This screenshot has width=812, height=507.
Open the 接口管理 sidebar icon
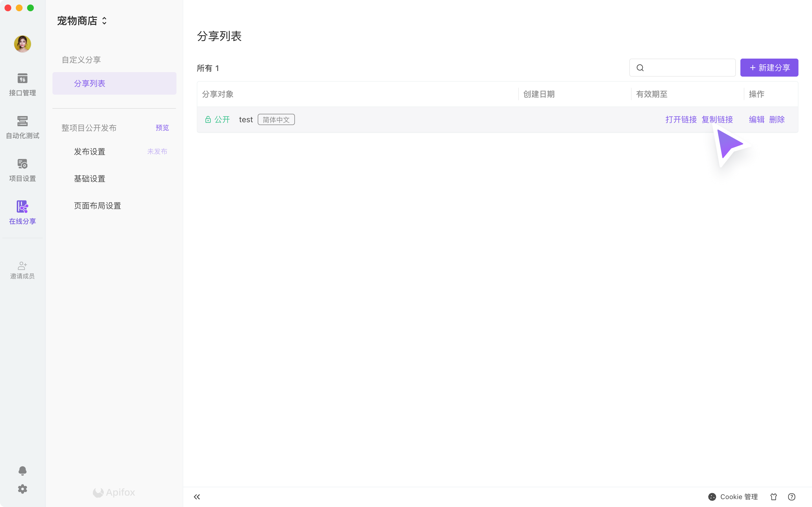coord(22,84)
